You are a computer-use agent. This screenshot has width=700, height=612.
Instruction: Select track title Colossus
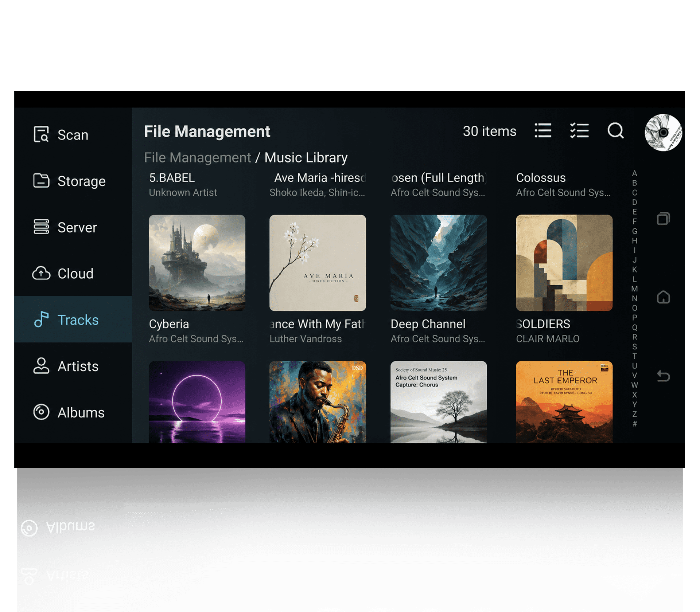tap(541, 177)
